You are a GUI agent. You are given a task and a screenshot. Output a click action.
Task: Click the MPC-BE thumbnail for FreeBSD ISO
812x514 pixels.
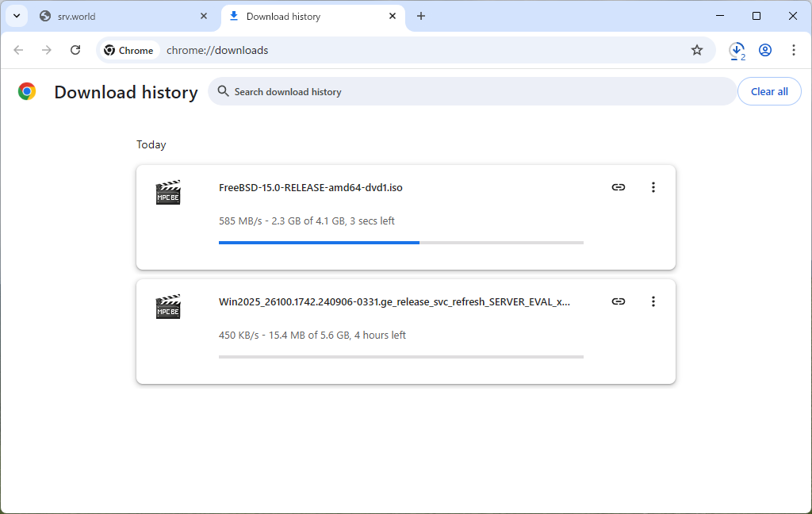(168, 192)
